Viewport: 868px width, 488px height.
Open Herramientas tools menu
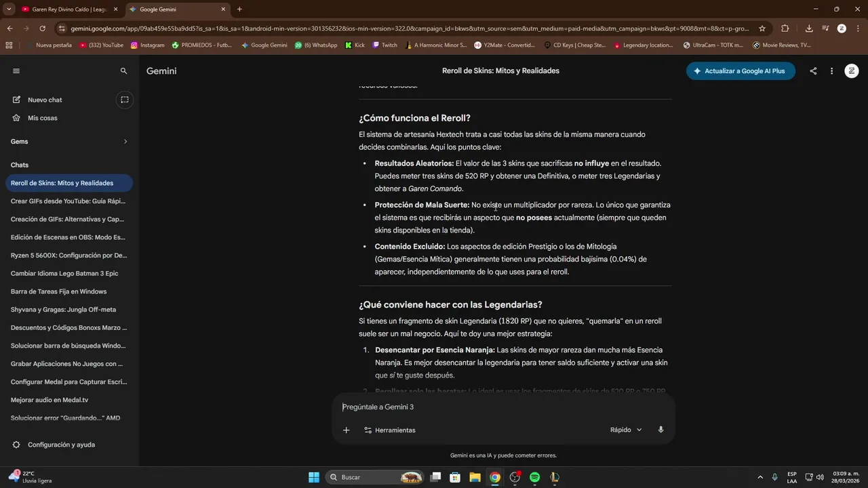390,430
